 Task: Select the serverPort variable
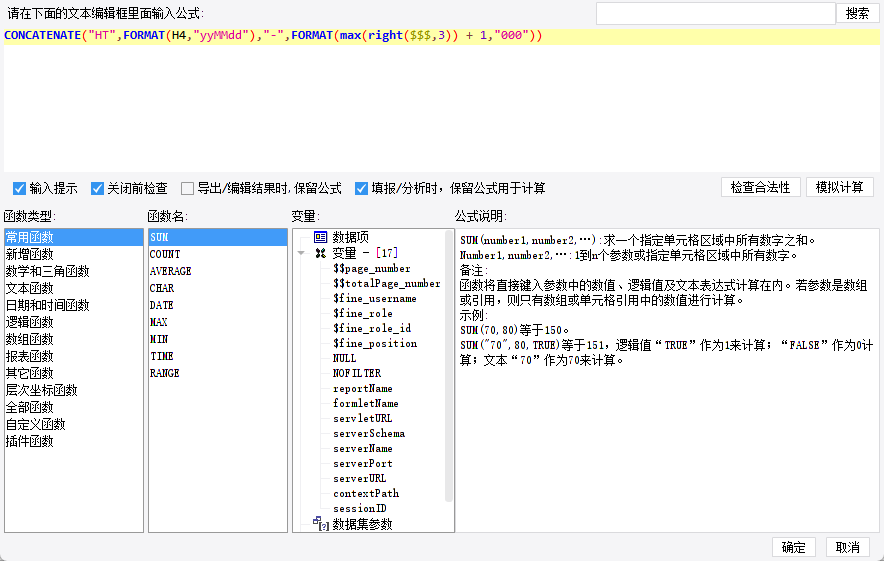click(x=363, y=463)
